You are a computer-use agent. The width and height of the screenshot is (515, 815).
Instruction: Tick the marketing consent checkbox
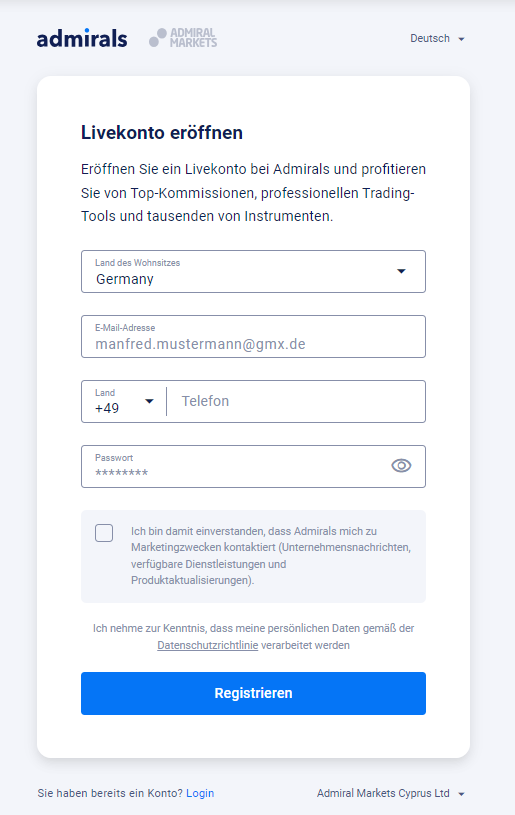(104, 533)
